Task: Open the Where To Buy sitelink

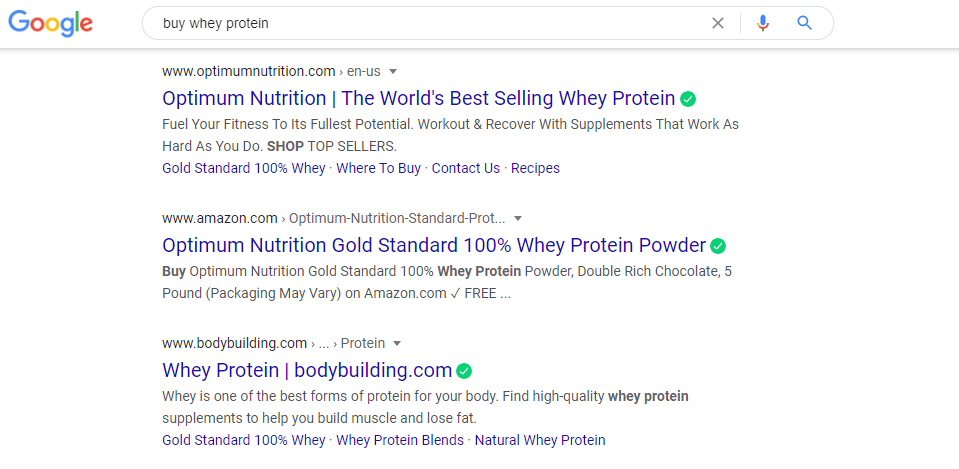Action: tap(379, 168)
